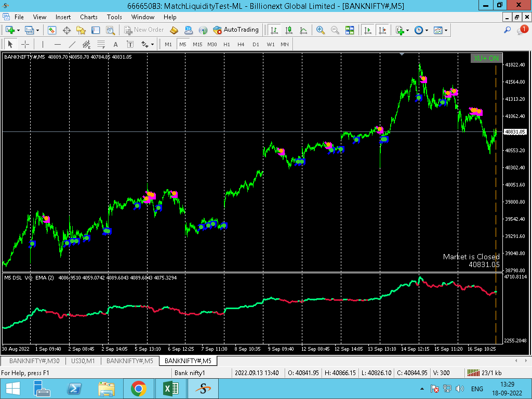The height and width of the screenshot is (399, 532).
Task: Open the Charts menu
Action: click(88, 17)
